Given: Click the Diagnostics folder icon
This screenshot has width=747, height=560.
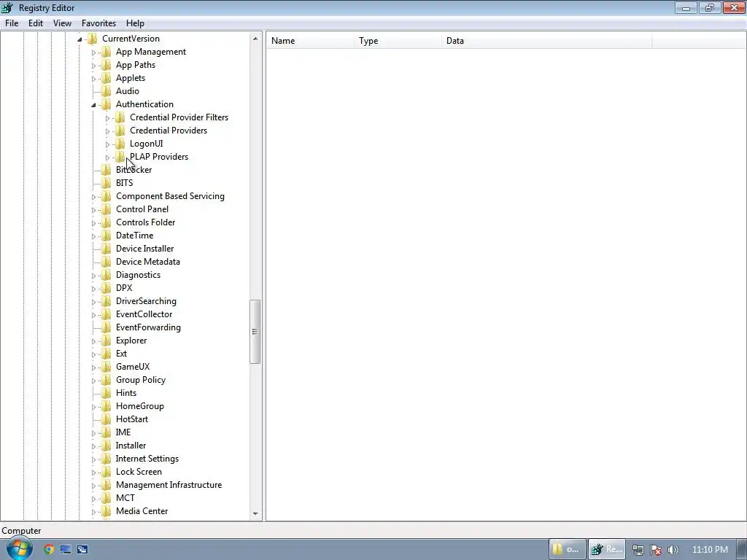Looking at the screenshot, I should pos(107,275).
